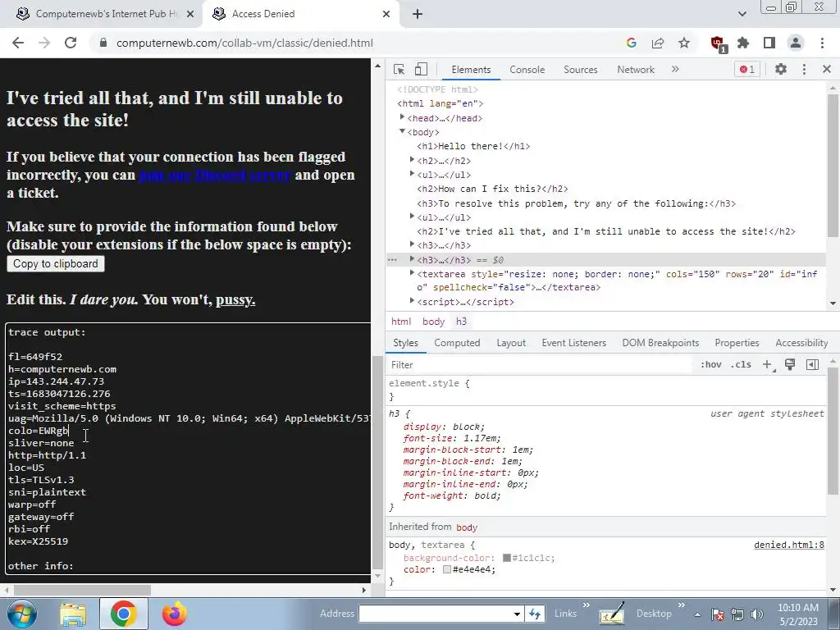This screenshot has width=840, height=630.
Task: Click inside the trace output textarea
Action: tap(188, 449)
